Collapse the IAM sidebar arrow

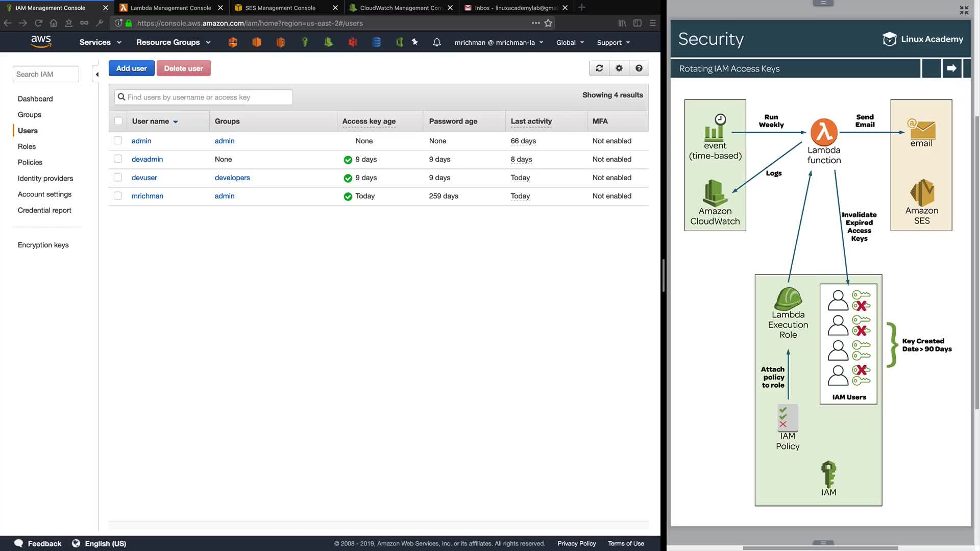click(96, 74)
